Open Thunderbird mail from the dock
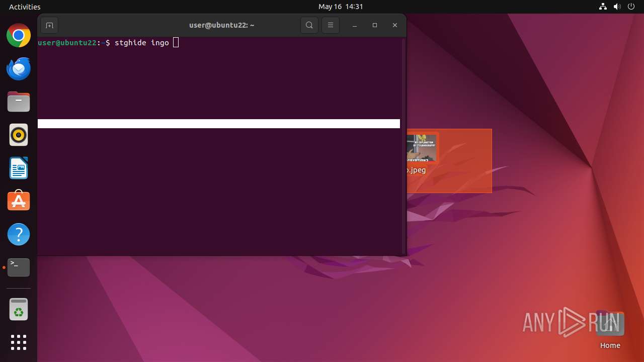Image resolution: width=644 pixels, height=362 pixels. click(x=19, y=69)
